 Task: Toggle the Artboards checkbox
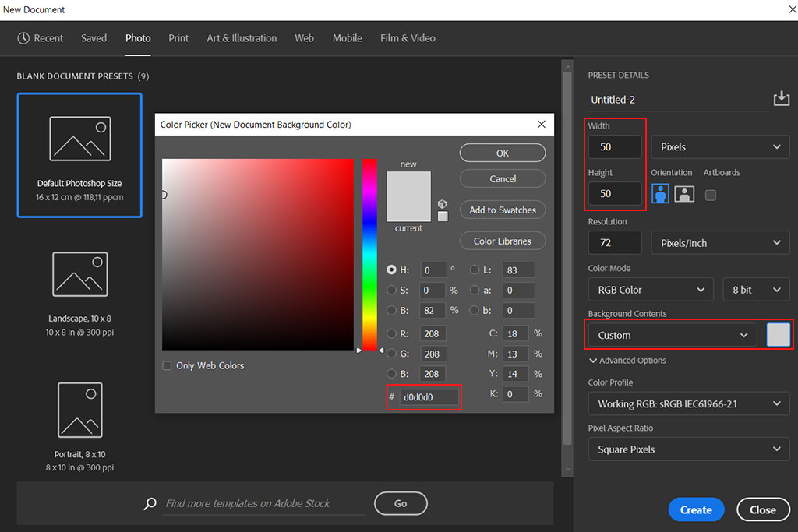coord(710,195)
